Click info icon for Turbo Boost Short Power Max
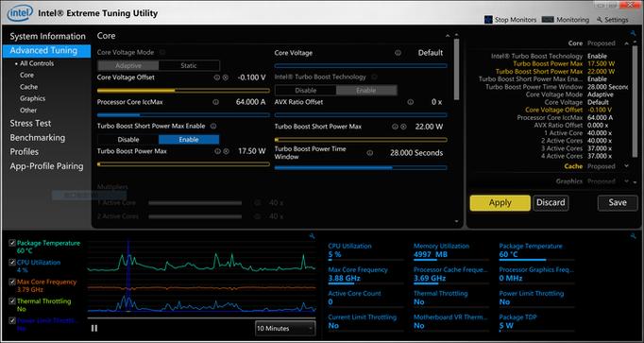This screenshot has height=343, width=644. [x=395, y=127]
